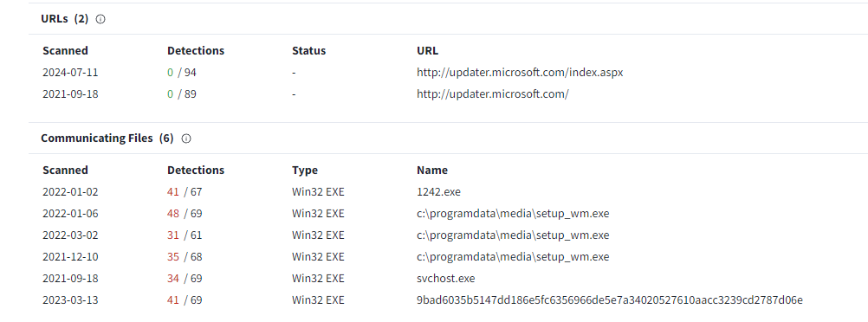Click the 35 / 68 detection ratio
Image resolution: width=868 pixels, height=322 pixels.
[x=185, y=257]
